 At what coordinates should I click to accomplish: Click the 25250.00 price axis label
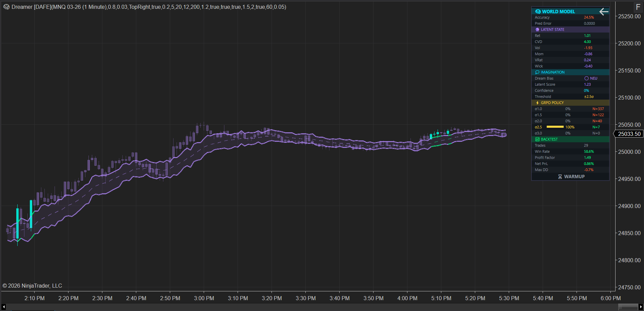pyautogui.click(x=629, y=16)
